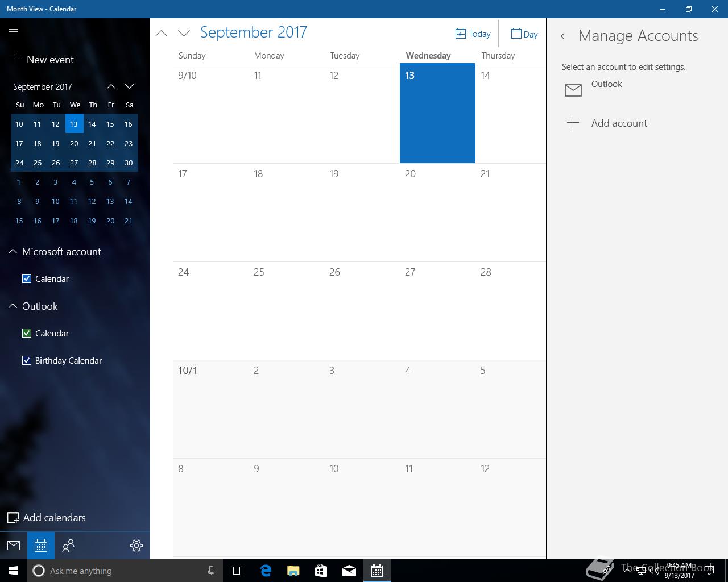Screen dimensions: 728x582
Task: Select September 13 in the mini calendar
Action: [74, 124]
